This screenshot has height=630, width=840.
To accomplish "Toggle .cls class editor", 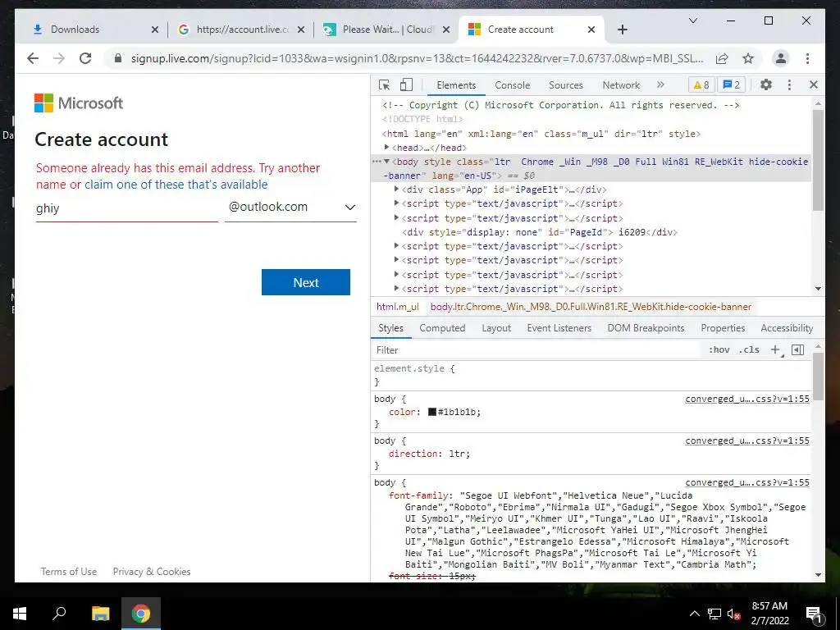I will pos(749,349).
